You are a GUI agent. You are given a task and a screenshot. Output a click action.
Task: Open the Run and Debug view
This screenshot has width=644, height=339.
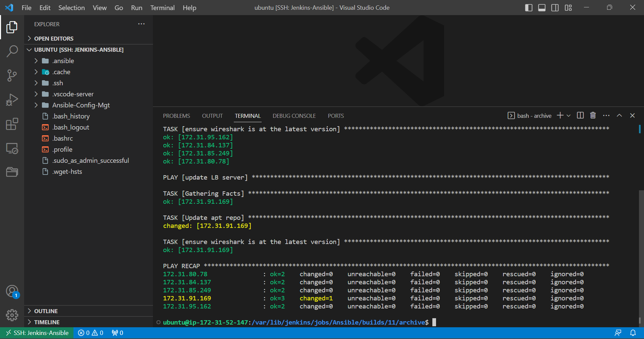pos(12,100)
